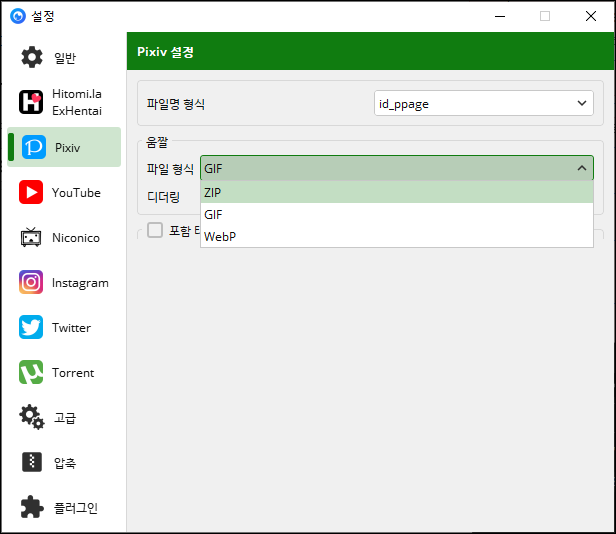
Task: Select the Instagram camera icon
Action: pos(31,282)
